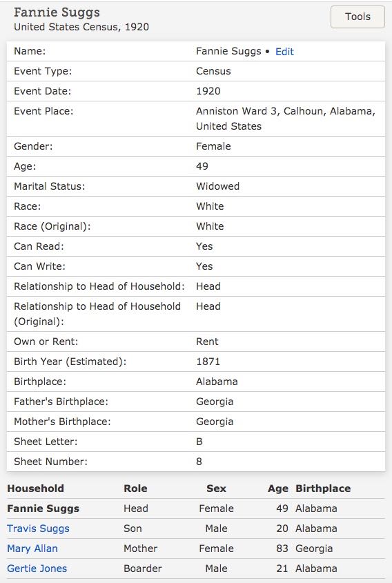Click the Anniston Ward 3 event place value

(286, 119)
